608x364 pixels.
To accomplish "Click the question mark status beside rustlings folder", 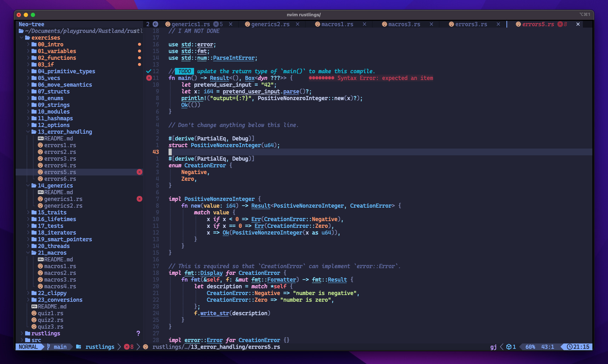I will pos(138,333).
